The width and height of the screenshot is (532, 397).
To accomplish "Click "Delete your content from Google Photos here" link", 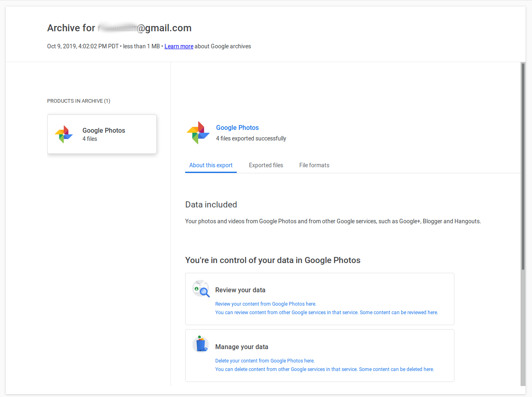I will (265, 361).
